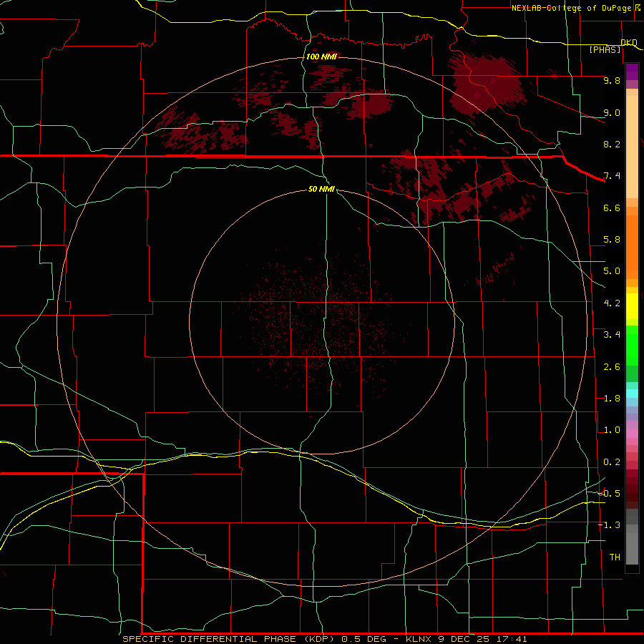Click the 9.8 color scale value
Screen dimensions: 644x644
point(612,80)
